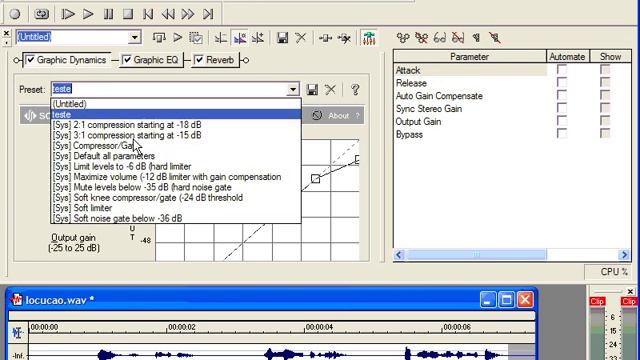Viewport: 640px width, 360px height.
Task: Open the (Untitled) chain preset dropdown
Action: [x=134, y=38]
